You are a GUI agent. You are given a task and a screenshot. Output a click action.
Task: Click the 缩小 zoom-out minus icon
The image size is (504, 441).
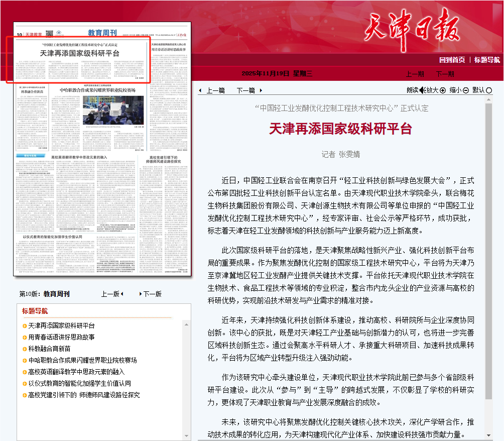pos(465,90)
